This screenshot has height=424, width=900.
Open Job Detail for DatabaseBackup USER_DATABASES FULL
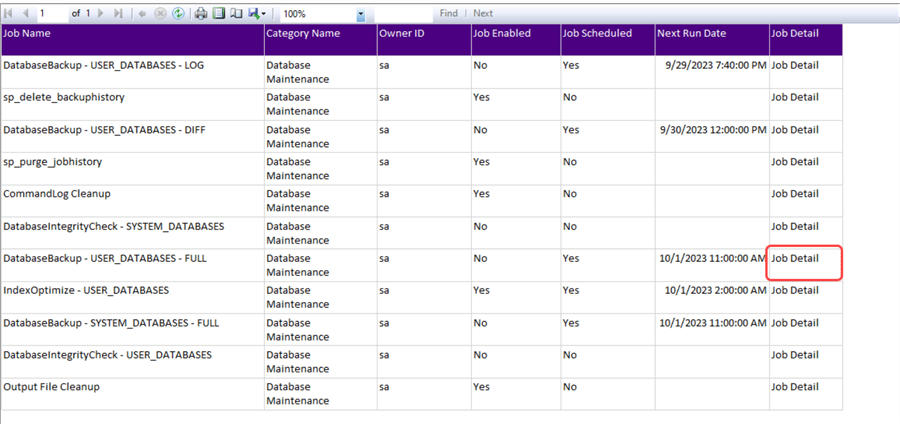[795, 258]
